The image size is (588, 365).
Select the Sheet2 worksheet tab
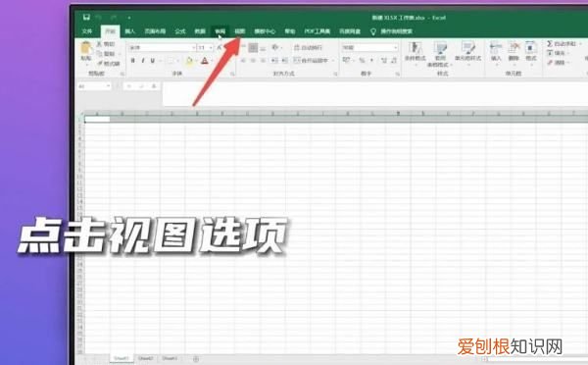pos(145,358)
